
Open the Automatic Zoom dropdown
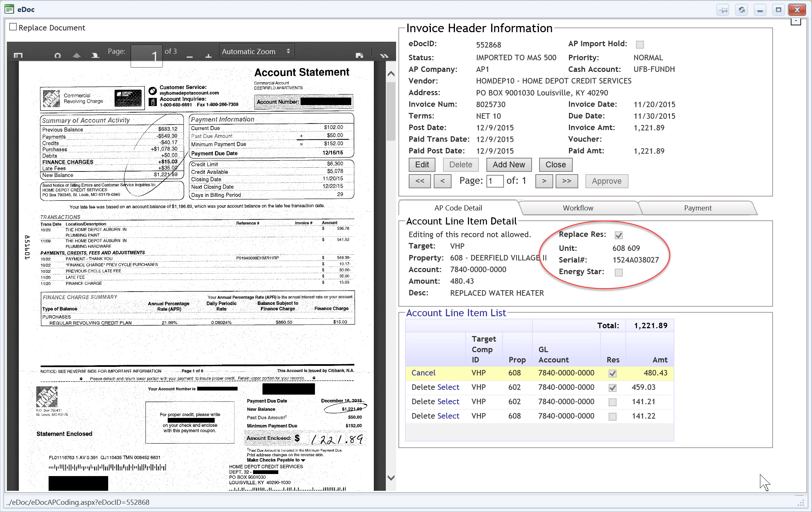[x=256, y=51]
